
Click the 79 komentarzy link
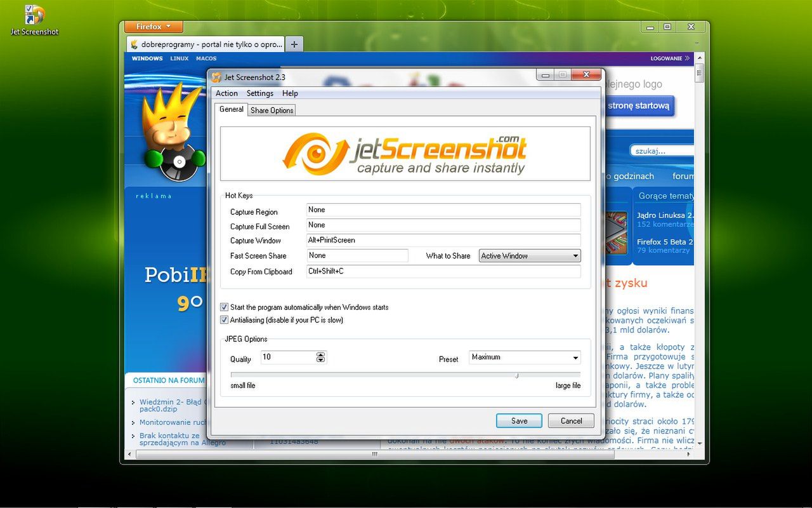pyautogui.click(x=663, y=250)
